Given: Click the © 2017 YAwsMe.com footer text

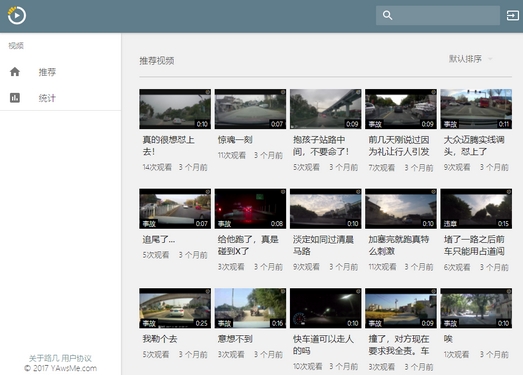Looking at the screenshot, I should [x=60, y=368].
